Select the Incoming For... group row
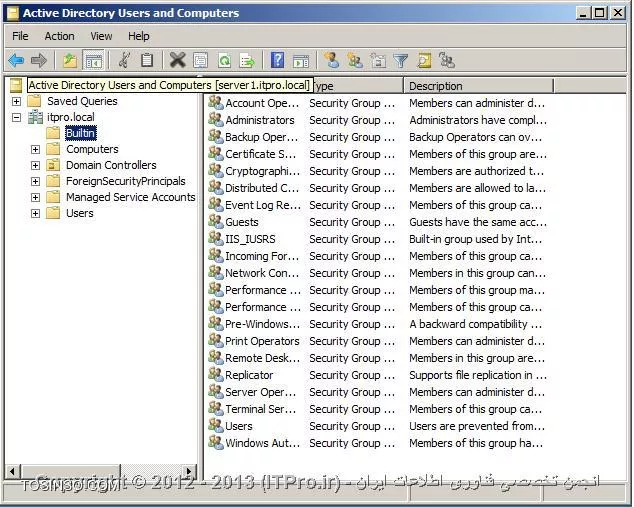 tap(376, 256)
